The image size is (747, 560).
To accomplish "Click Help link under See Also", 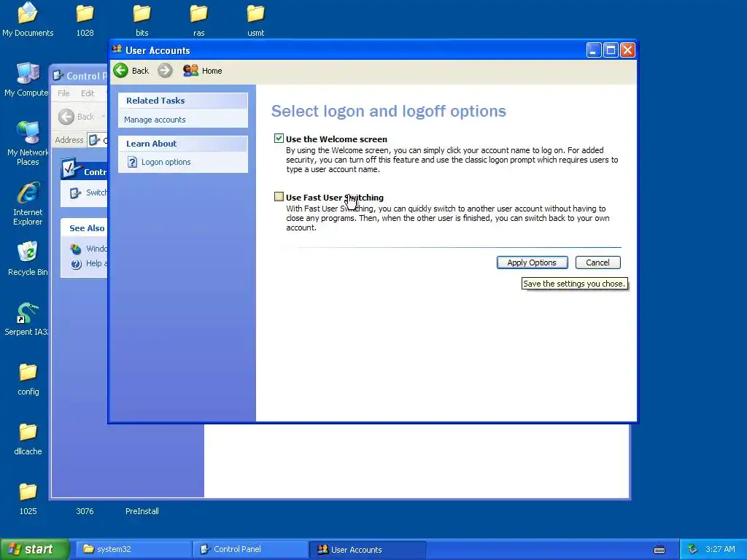I will [x=88, y=263].
